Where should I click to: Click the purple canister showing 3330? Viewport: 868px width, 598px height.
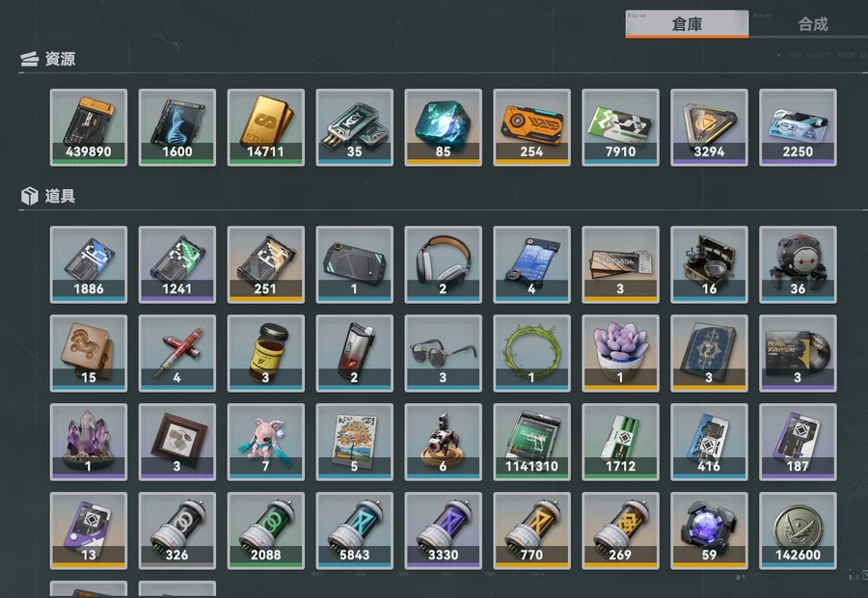click(x=443, y=530)
